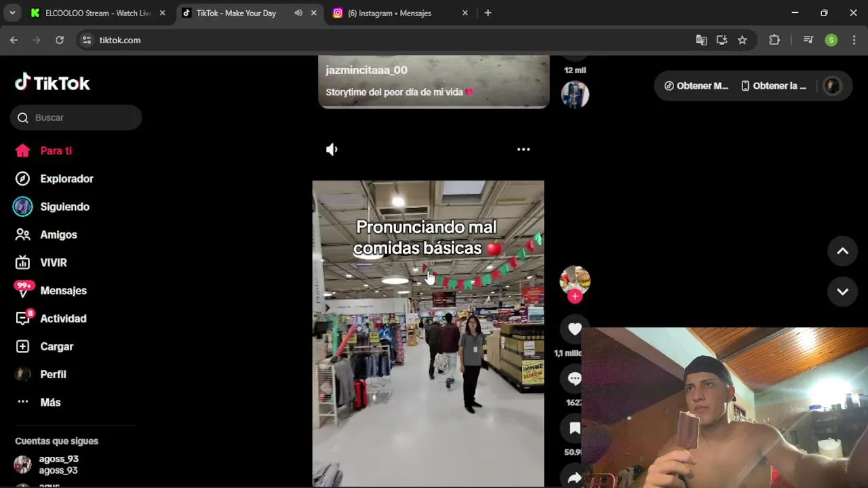The image size is (868, 488).
Task: Open comments with the speech bubble icon
Action: pyautogui.click(x=575, y=379)
